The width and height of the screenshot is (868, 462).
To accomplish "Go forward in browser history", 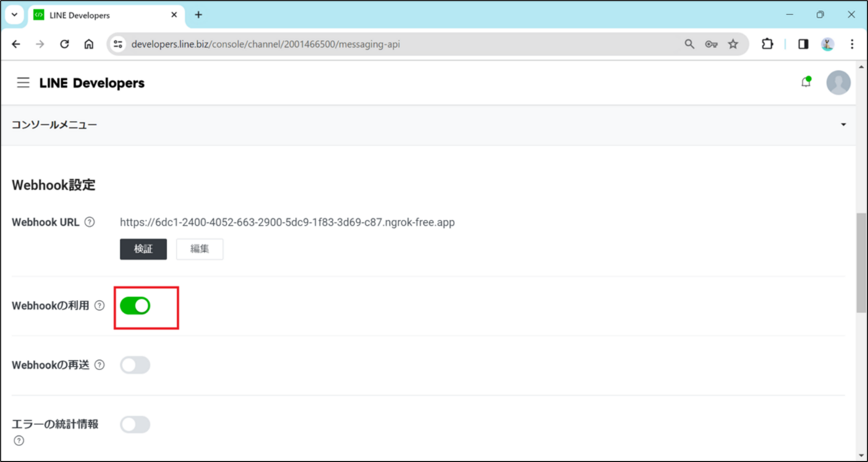I will pyautogui.click(x=40, y=44).
